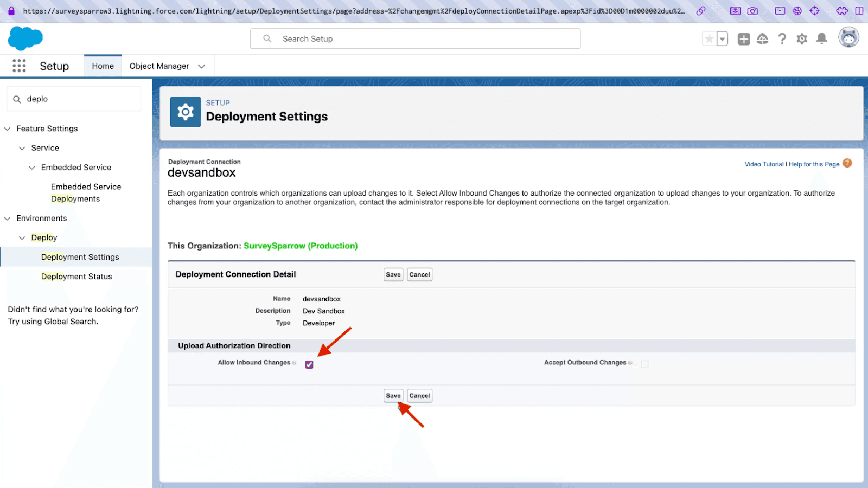Open the App Launcher grid icon

(19, 66)
